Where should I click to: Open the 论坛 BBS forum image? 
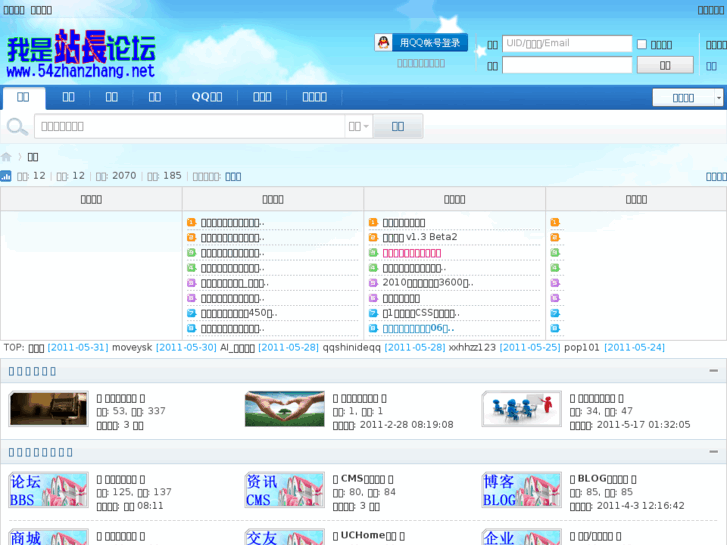pos(48,490)
